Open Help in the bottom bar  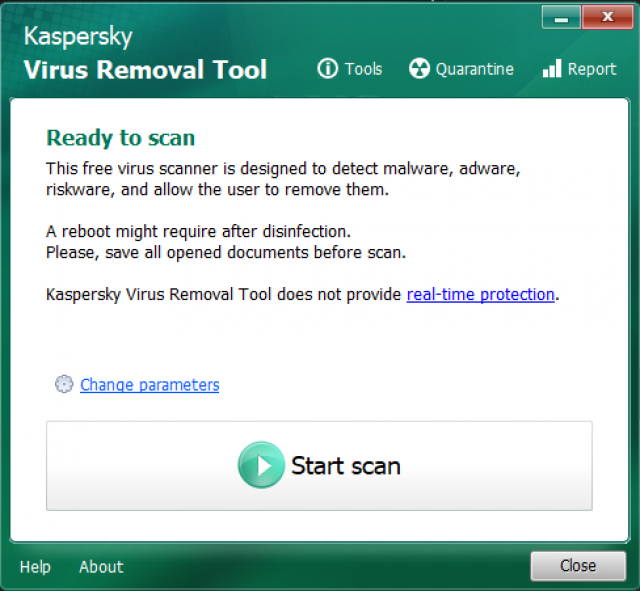tap(35, 567)
